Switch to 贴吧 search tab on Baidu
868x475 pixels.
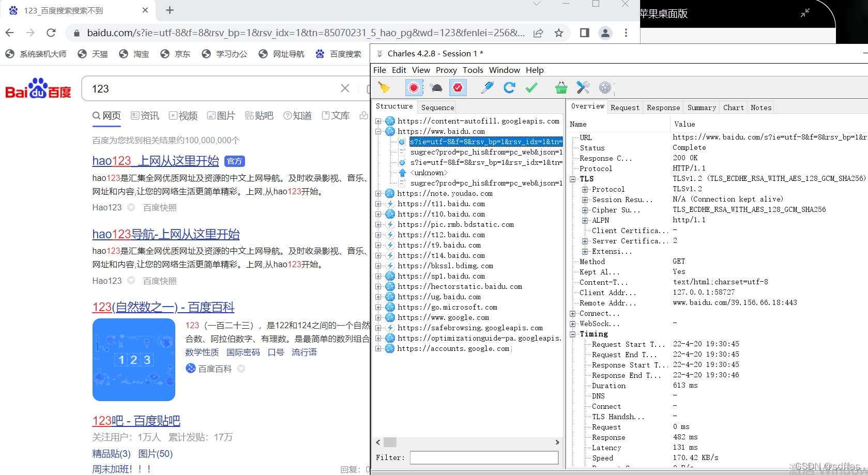pyautogui.click(x=259, y=116)
